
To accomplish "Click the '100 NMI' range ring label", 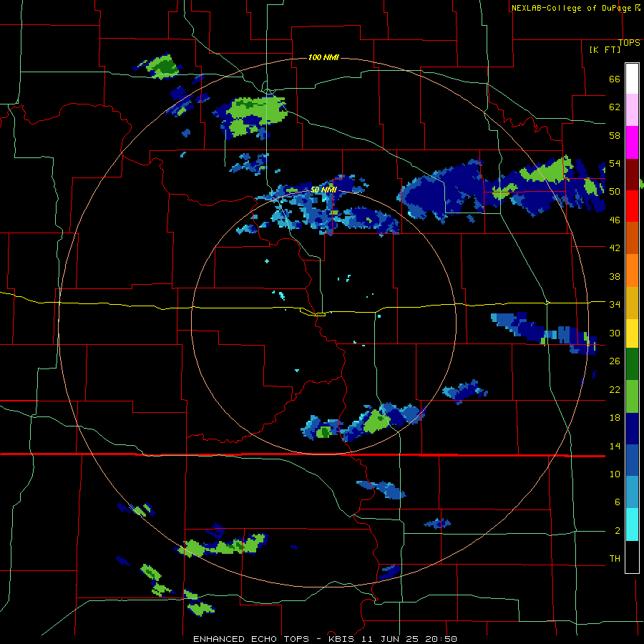I will [323, 57].
